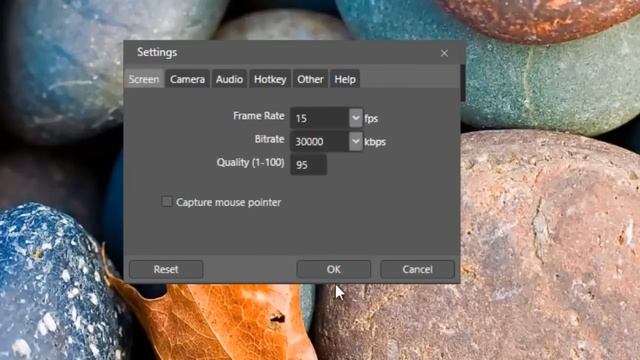Image resolution: width=640 pixels, height=360 pixels.
Task: Show the Help tab
Action: coord(345,79)
